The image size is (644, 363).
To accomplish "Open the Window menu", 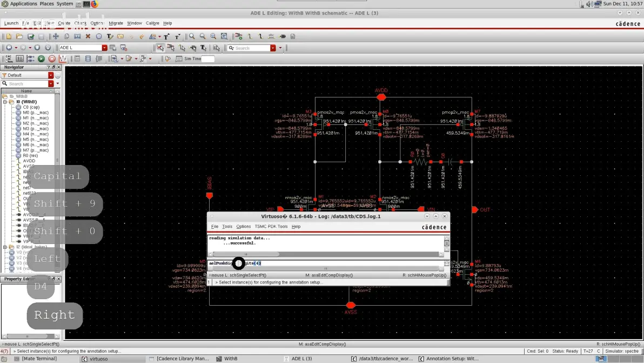I will point(135,23).
